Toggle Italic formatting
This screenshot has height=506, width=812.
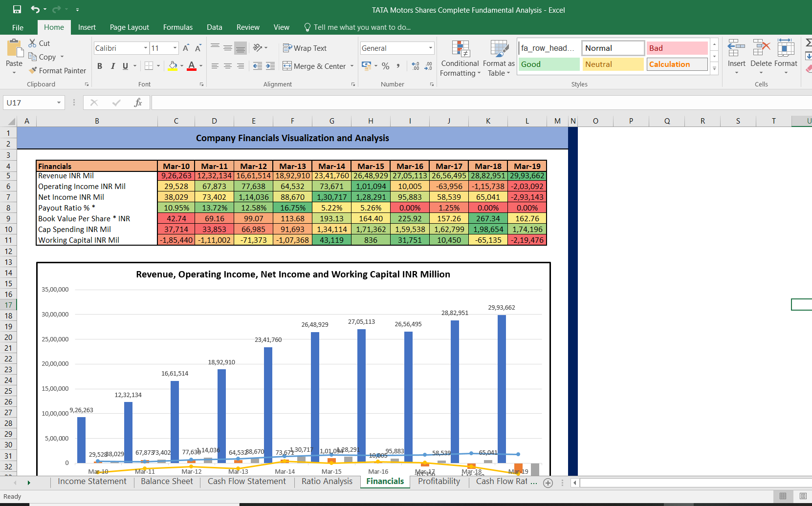coord(113,66)
